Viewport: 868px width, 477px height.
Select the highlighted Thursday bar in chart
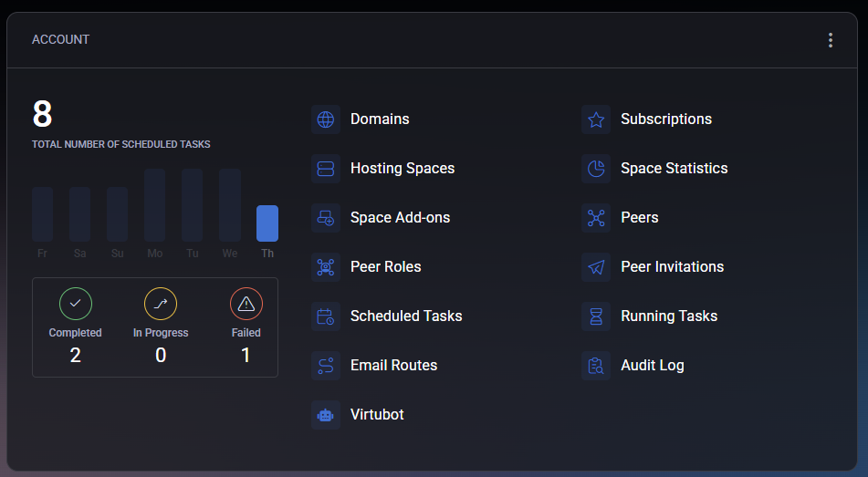(267, 223)
